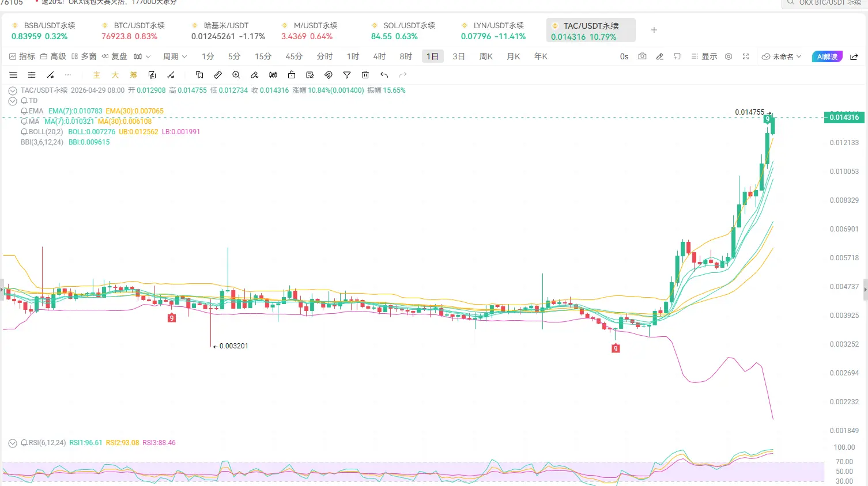
Task: Toggle the 主 main force overlay
Action: [97, 75]
